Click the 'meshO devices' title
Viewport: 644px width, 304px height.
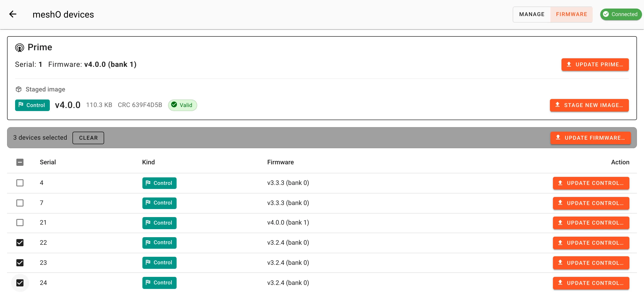pyautogui.click(x=63, y=15)
